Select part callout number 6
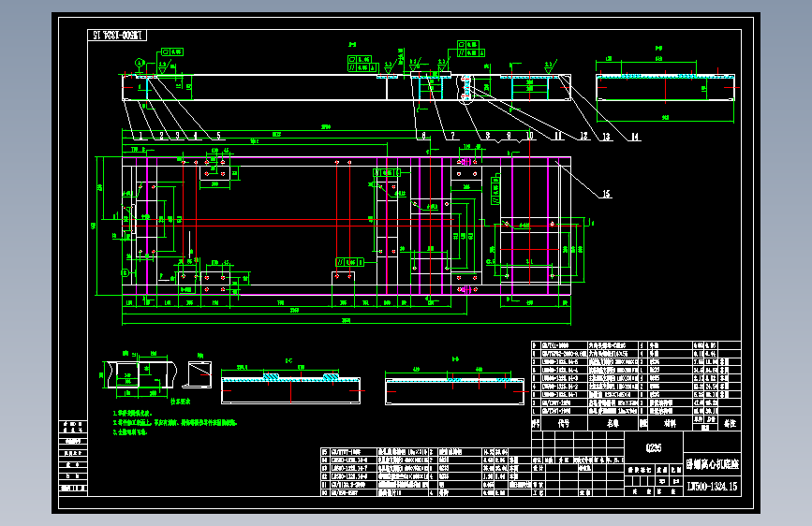This screenshot has height=526, width=812. pos(423,136)
